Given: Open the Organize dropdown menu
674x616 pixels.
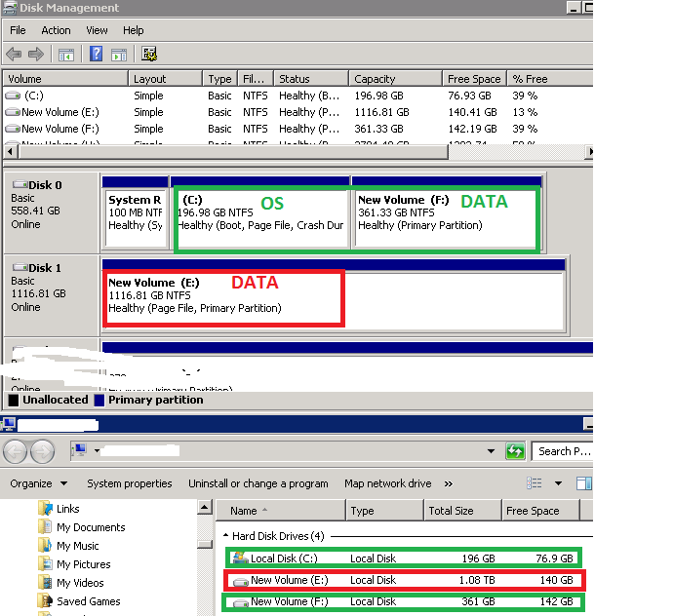Looking at the screenshot, I should tap(39, 483).
